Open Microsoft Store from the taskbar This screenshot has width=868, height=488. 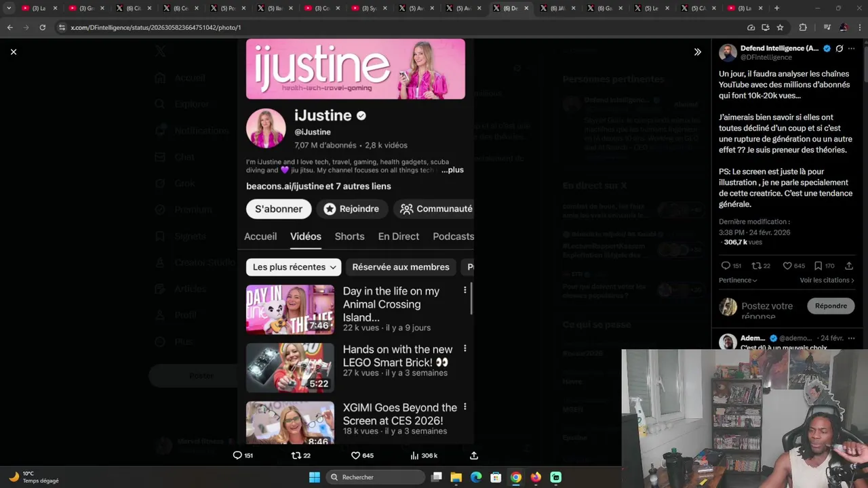496,477
